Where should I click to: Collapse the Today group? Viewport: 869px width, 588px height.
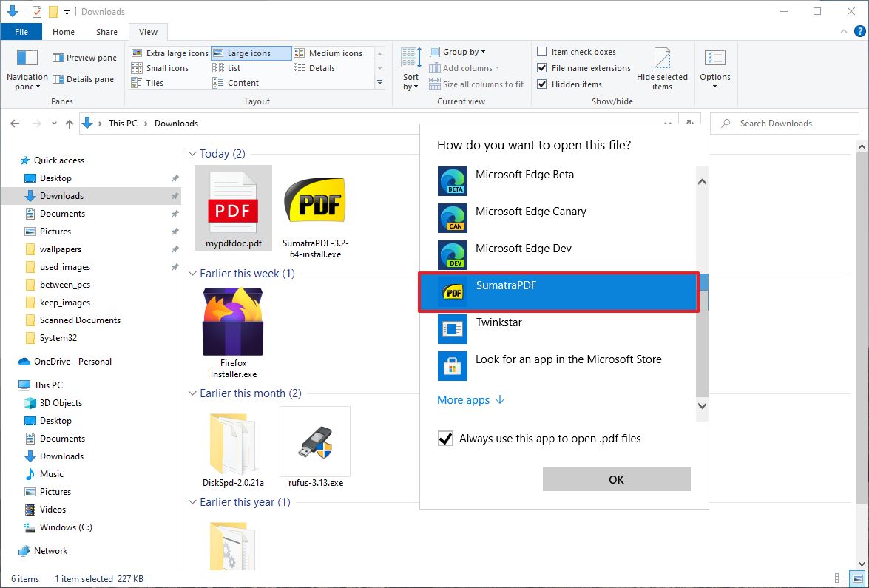pos(192,154)
